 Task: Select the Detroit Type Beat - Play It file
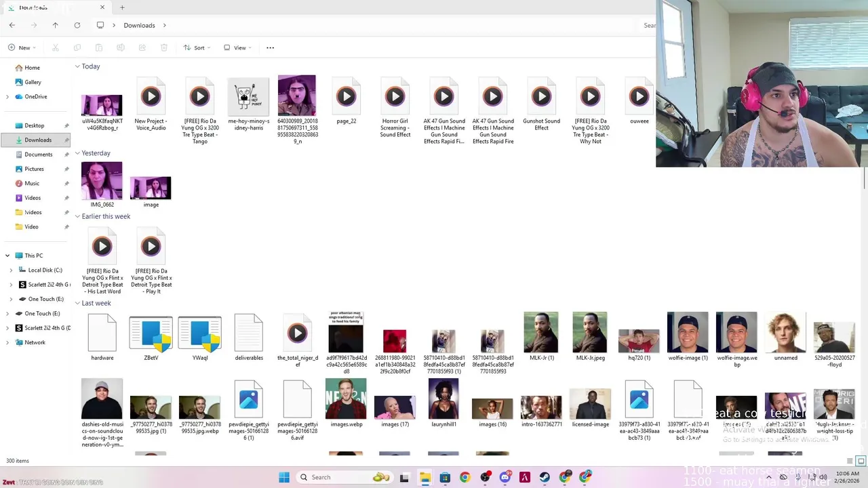pos(151,262)
